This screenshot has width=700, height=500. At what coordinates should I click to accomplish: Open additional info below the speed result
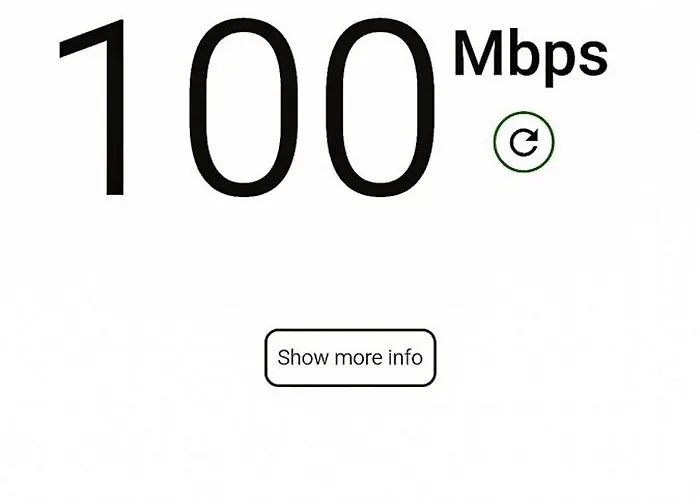coord(350,358)
